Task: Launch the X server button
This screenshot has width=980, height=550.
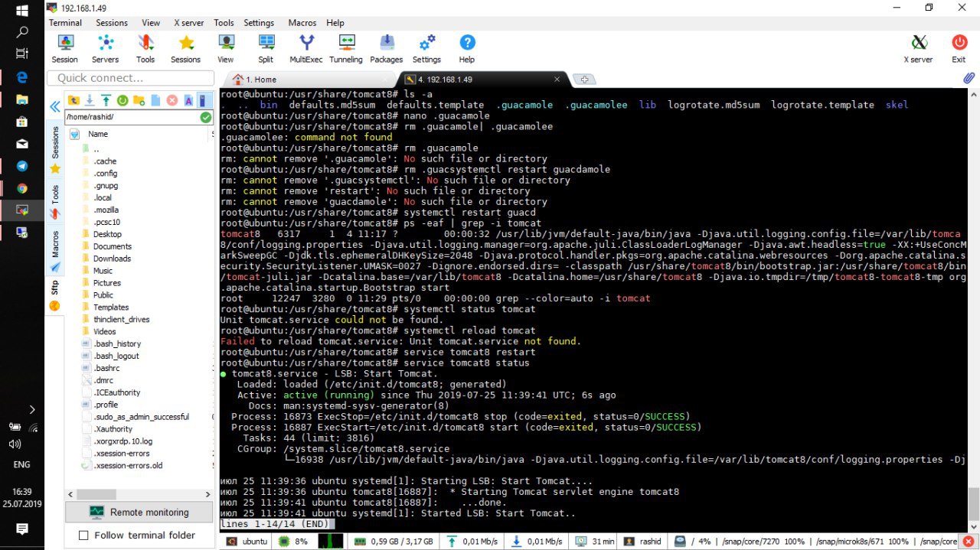Action: click(x=919, y=49)
